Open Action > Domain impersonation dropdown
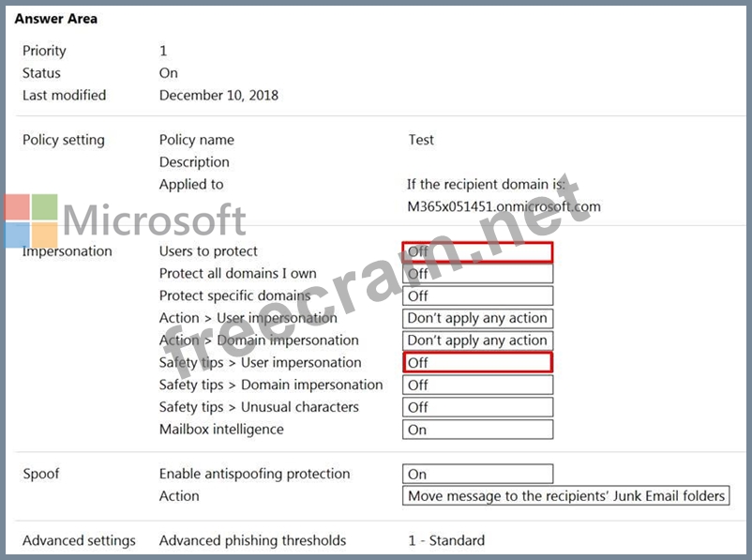This screenshot has height=560, width=752. tap(477, 341)
